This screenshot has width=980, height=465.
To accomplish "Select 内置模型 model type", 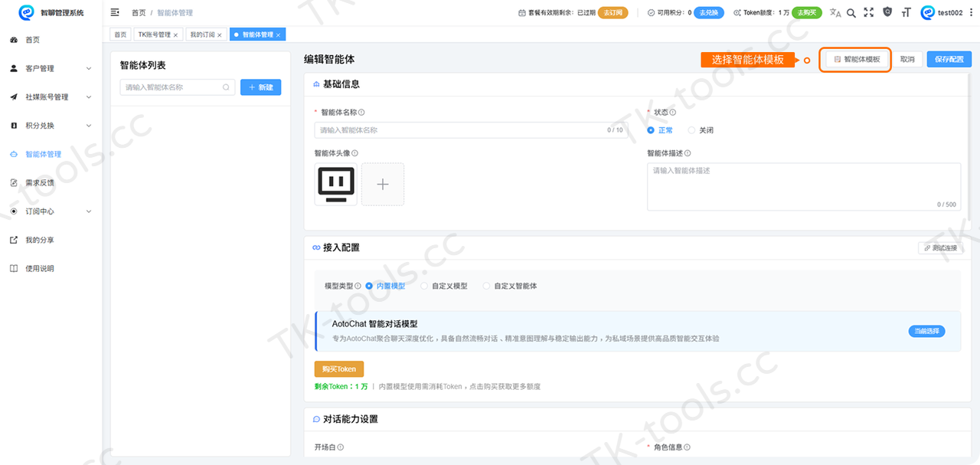I will pos(369,286).
